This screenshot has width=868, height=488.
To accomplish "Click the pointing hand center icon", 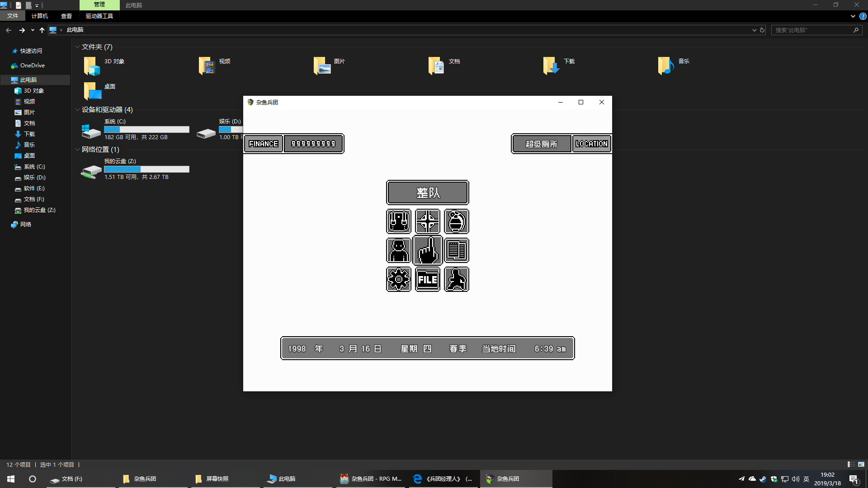I will 428,250.
